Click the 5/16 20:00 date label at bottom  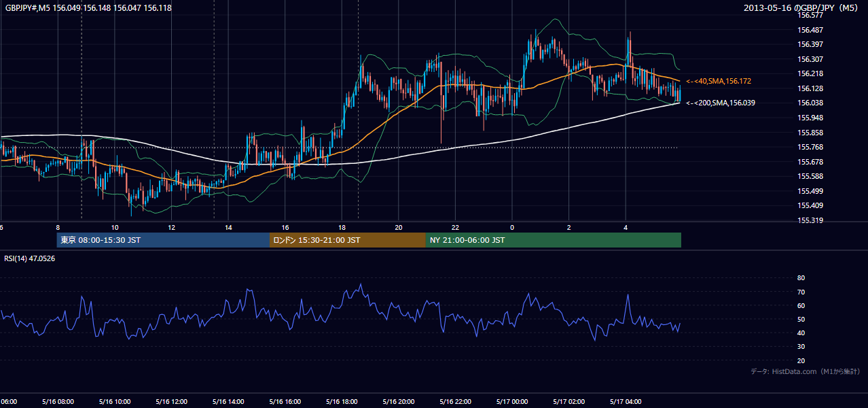point(399,401)
